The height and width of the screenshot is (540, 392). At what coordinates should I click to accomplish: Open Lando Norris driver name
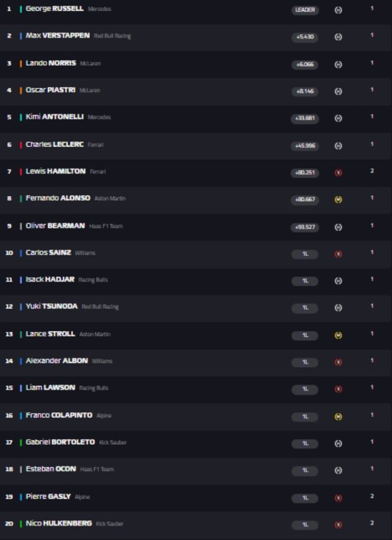pos(51,63)
